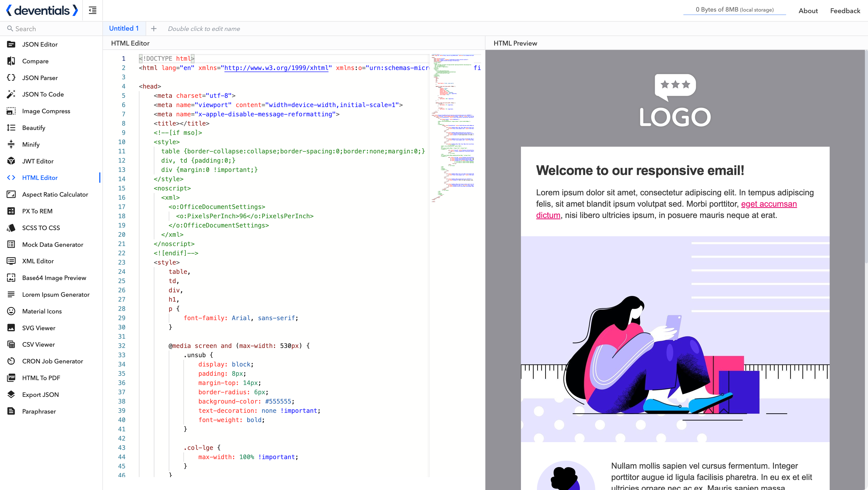Click the CRON Job Generator clock icon
The height and width of the screenshot is (490, 868).
[11, 361]
